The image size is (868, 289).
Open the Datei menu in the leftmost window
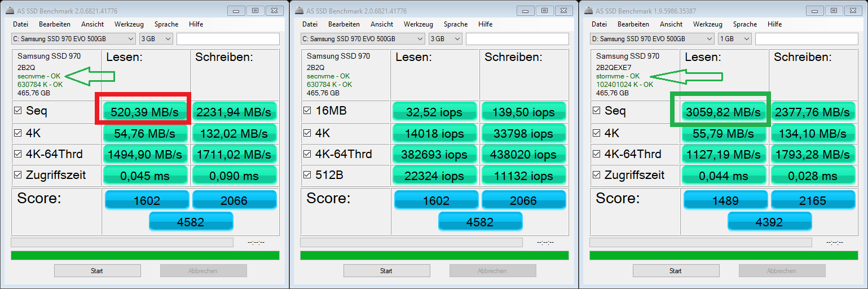click(20, 24)
